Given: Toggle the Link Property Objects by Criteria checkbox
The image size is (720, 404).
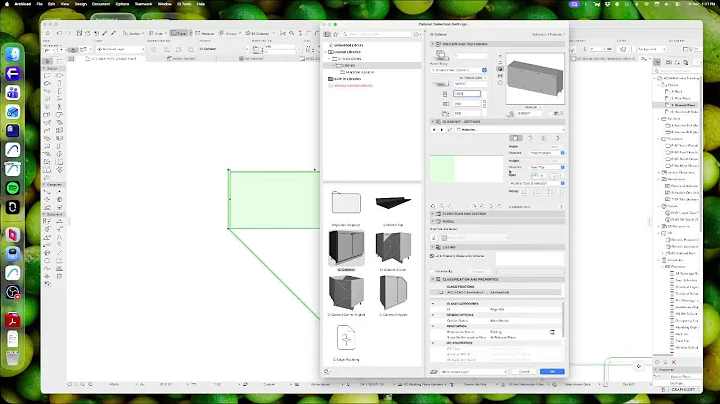Looking at the screenshot, I should tap(432, 256).
